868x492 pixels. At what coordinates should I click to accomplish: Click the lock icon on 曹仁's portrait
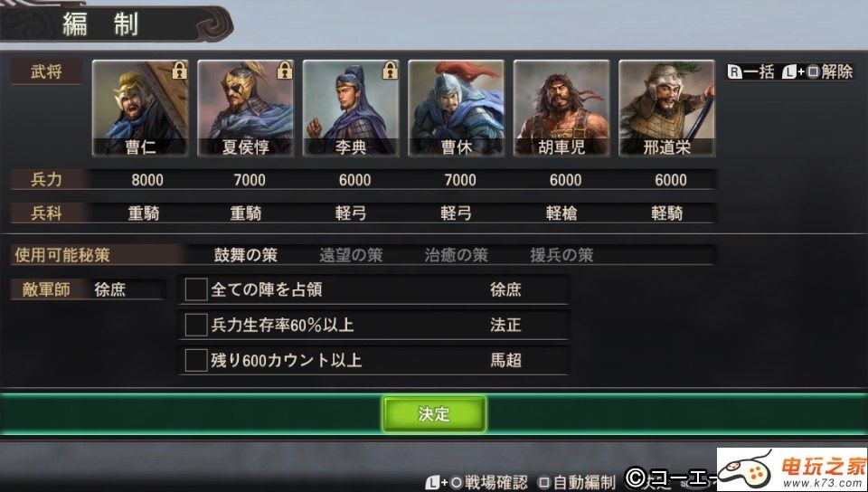[179, 71]
